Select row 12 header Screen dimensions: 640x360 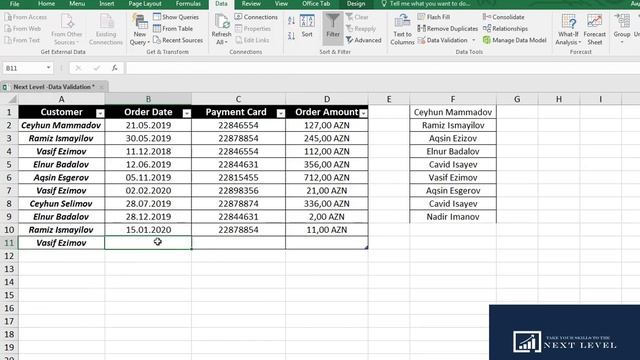(x=9, y=256)
